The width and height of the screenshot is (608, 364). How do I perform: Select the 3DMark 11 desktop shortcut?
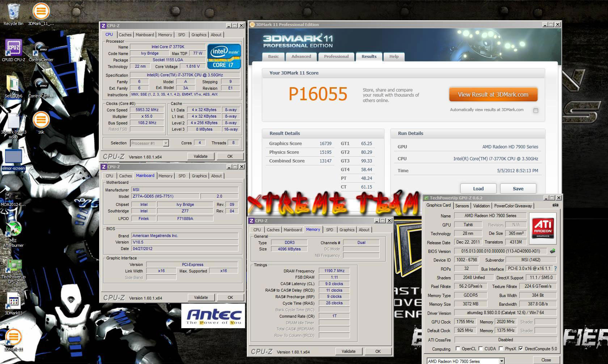13,340
